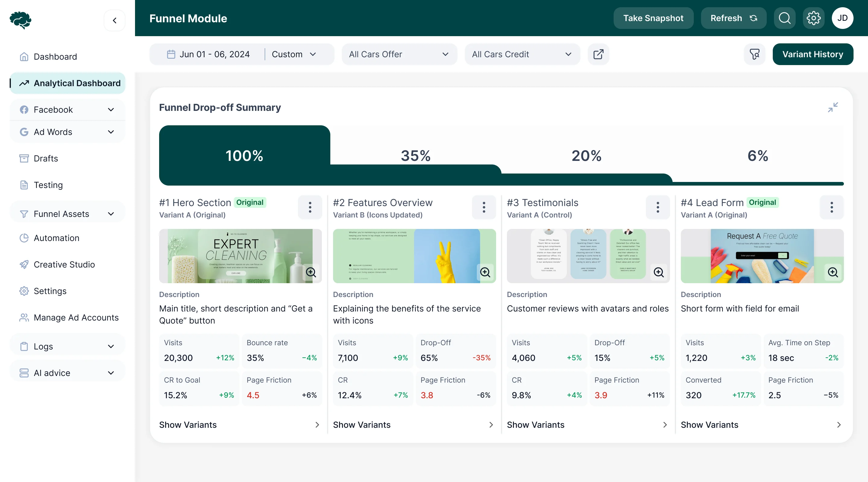Viewport: 868px width, 482px height.
Task: Click Hero Section Visits value 20,300
Action: click(x=178, y=358)
